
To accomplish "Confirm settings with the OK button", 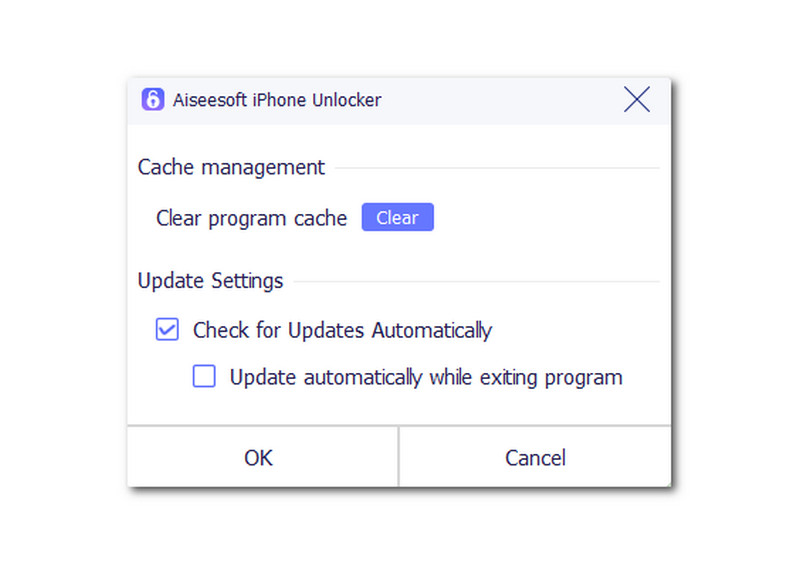I will pyautogui.click(x=259, y=458).
